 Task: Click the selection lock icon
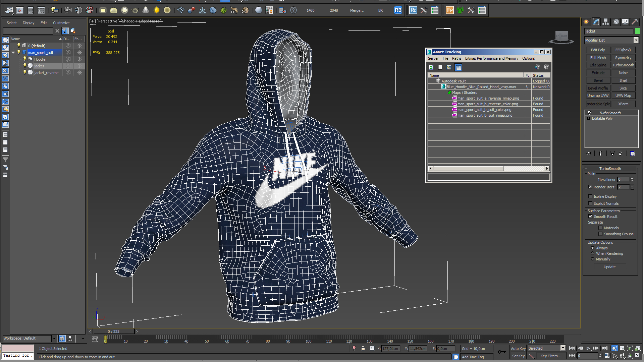(x=363, y=349)
